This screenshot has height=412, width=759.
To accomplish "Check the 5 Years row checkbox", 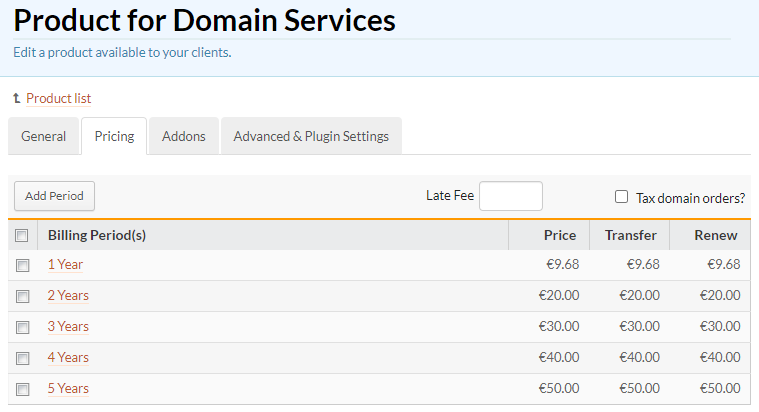I will (x=22, y=389).
